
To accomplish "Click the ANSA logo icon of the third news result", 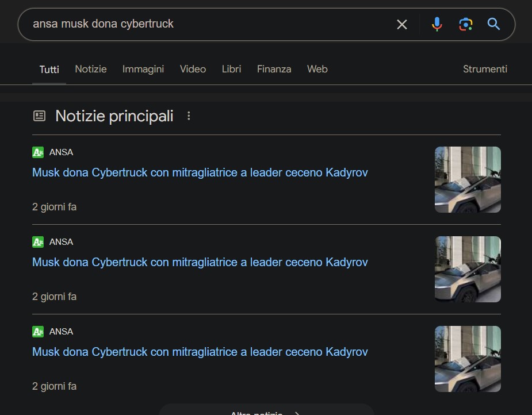I will (38, 332).
